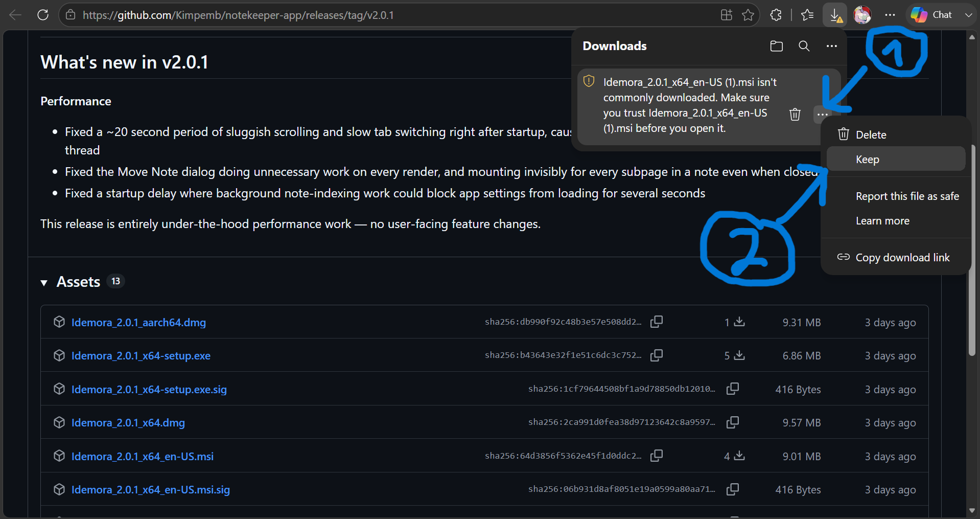This screenshot has height=519, width=980.
Task: Copy sha256 for x64_en-US.msi.sig asset
Action: pos(733,489)
